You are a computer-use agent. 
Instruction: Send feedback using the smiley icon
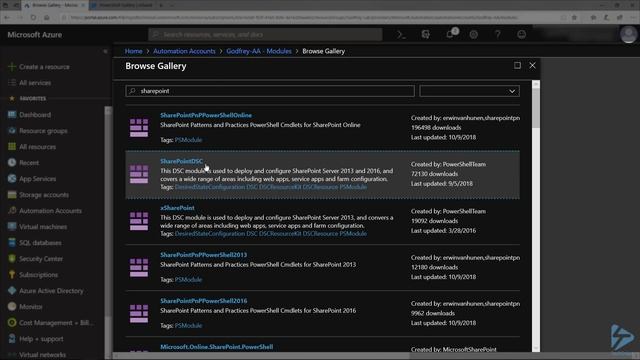[x=522, y=35]
